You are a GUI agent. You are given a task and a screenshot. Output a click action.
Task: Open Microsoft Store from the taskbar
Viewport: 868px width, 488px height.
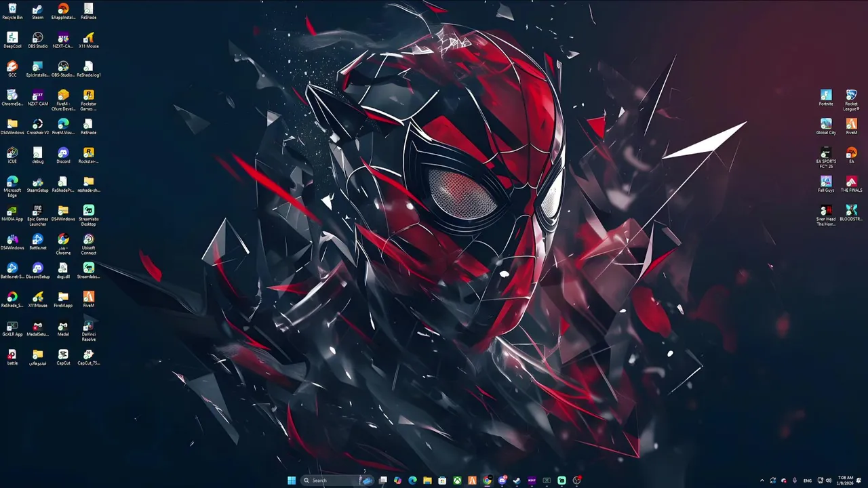[442, 480]
